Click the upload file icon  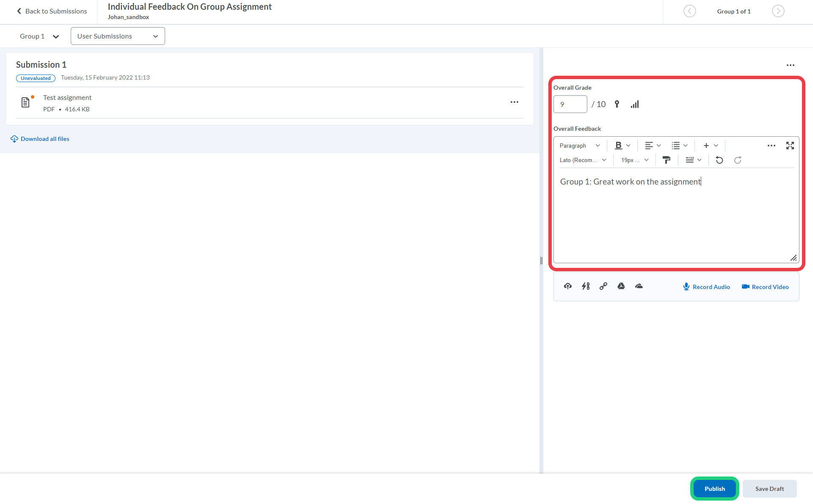(568, 286)
